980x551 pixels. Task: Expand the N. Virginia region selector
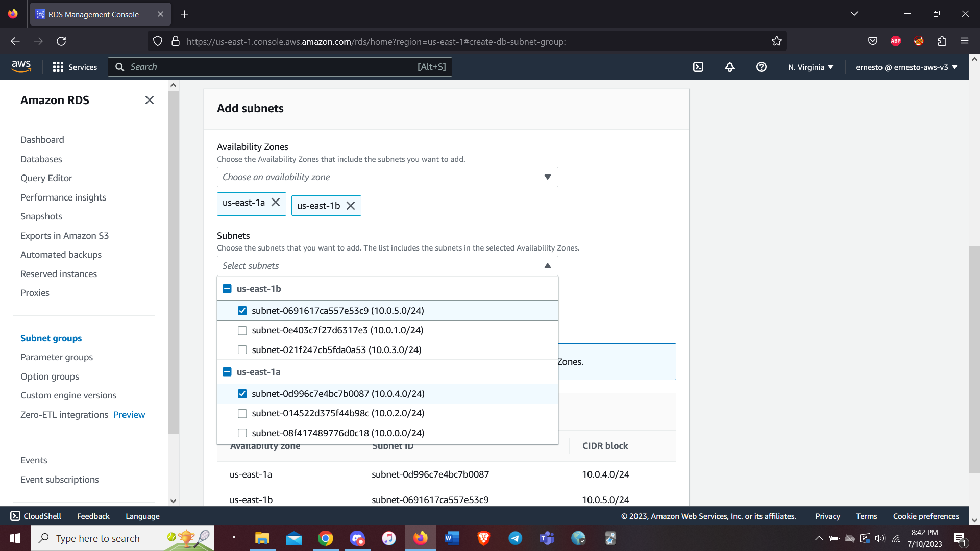tap(811, 67)
